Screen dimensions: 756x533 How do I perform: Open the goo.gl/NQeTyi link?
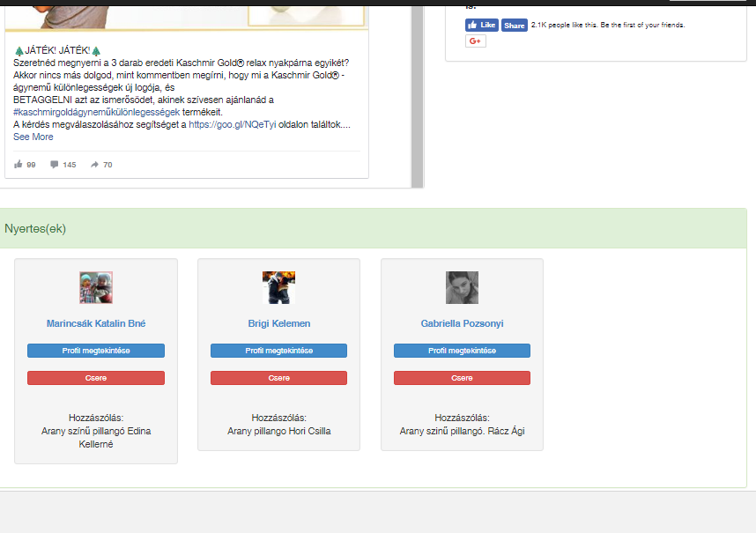232,125
